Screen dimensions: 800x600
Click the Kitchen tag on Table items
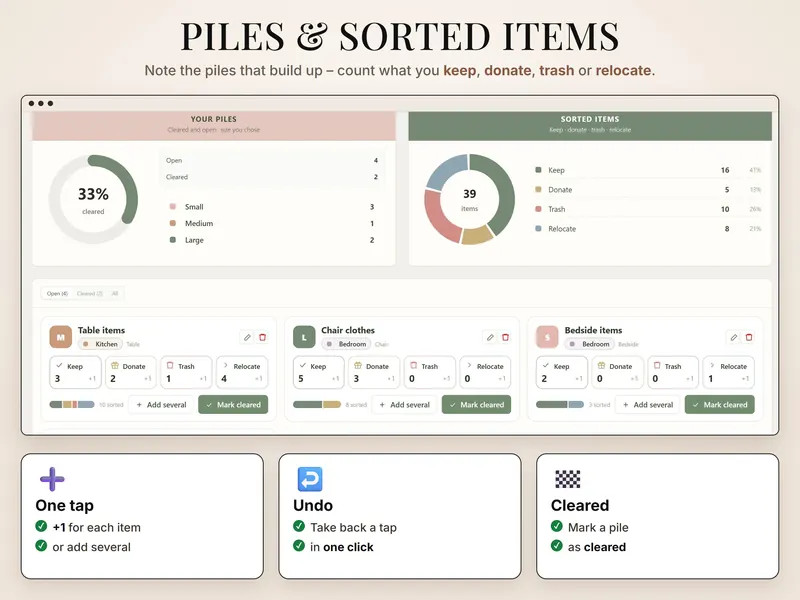[x=101, y=344]
